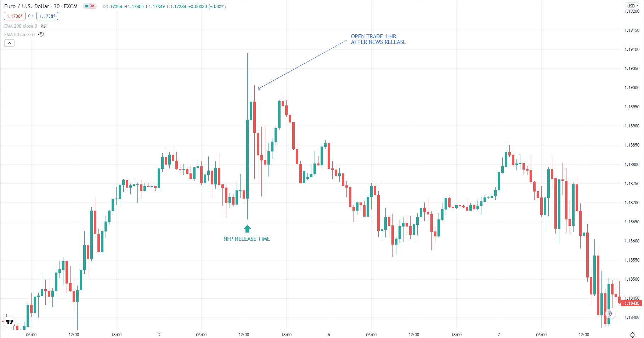Select the OPEN TRADE 1 HR text drawing
Image resolution: width=644 pixels, height=338 pixels.
[378, 39]
